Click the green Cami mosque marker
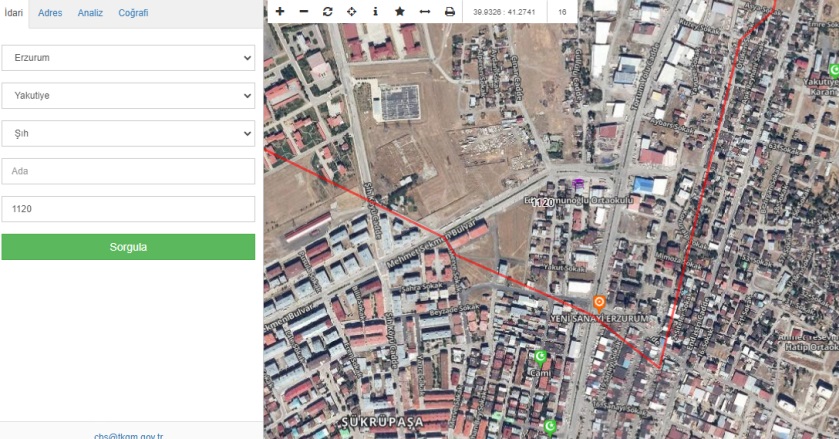 pos(541,356)
